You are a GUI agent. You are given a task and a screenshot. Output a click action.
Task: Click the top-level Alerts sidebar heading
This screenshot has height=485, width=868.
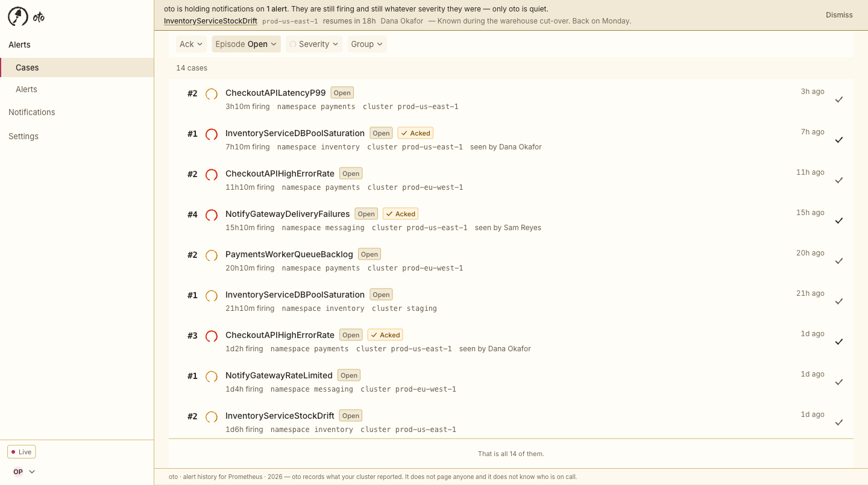pos(19,45)
